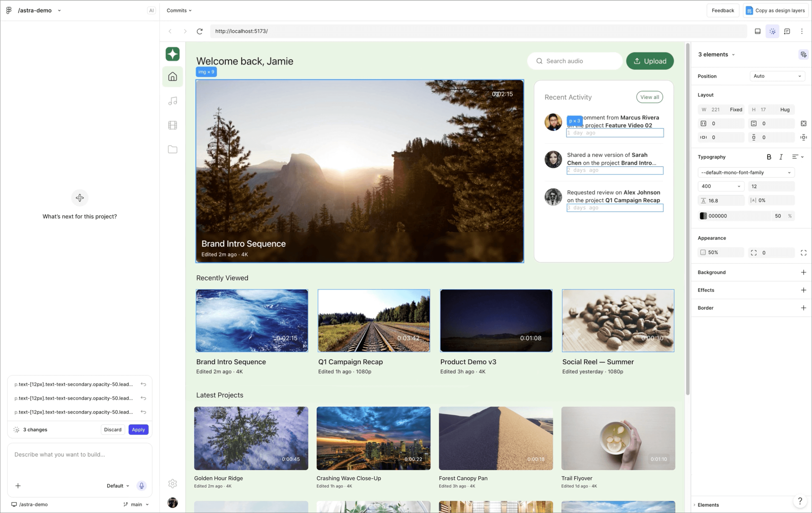The height and width of the screenshot is (513, 812).
Task: Click the plus attach icon in prompt
Action: (18, 486)
